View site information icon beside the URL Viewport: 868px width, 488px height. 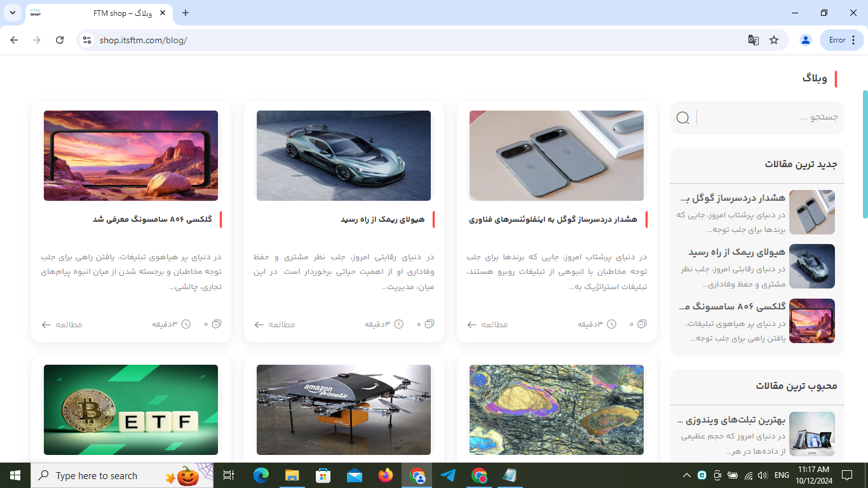[x=88, y=40]
